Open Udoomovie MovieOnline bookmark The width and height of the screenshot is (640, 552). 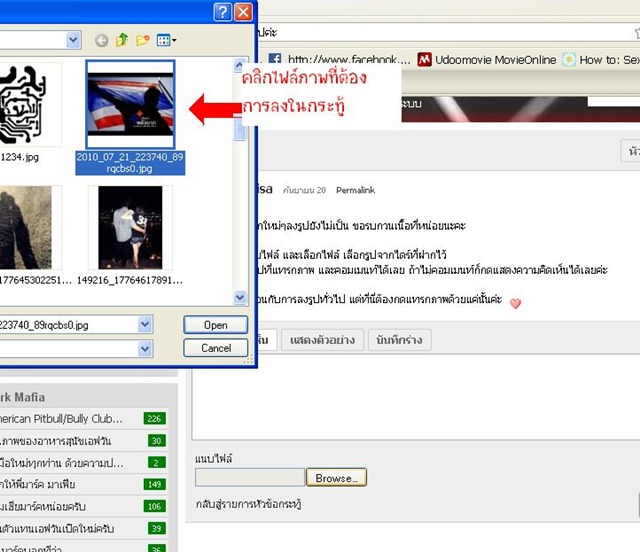coord(487,60)
